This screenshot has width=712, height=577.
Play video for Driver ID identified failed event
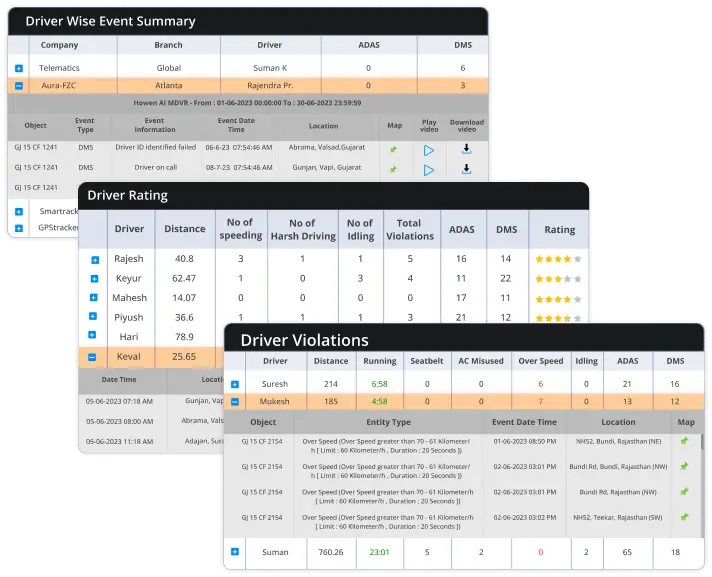pyautogui.click(x=428, y=150)
